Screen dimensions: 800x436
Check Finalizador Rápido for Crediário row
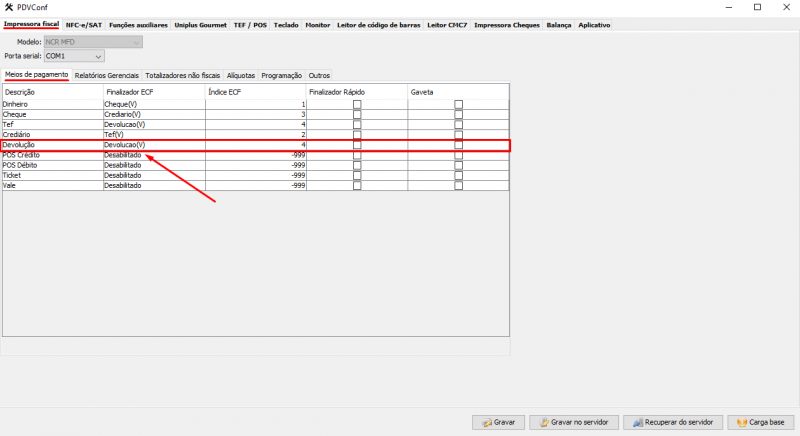pos(356,135)
